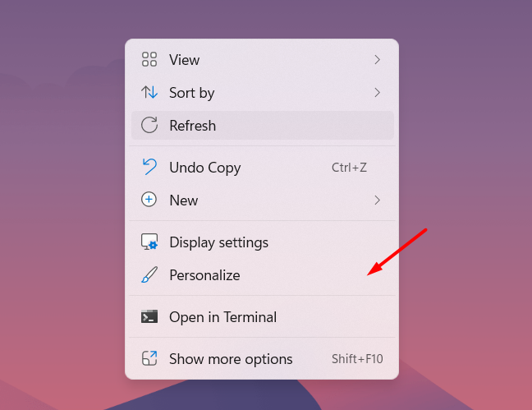Expand the View submenu chevron
The image size is (532, 410).
pos(377,60)
